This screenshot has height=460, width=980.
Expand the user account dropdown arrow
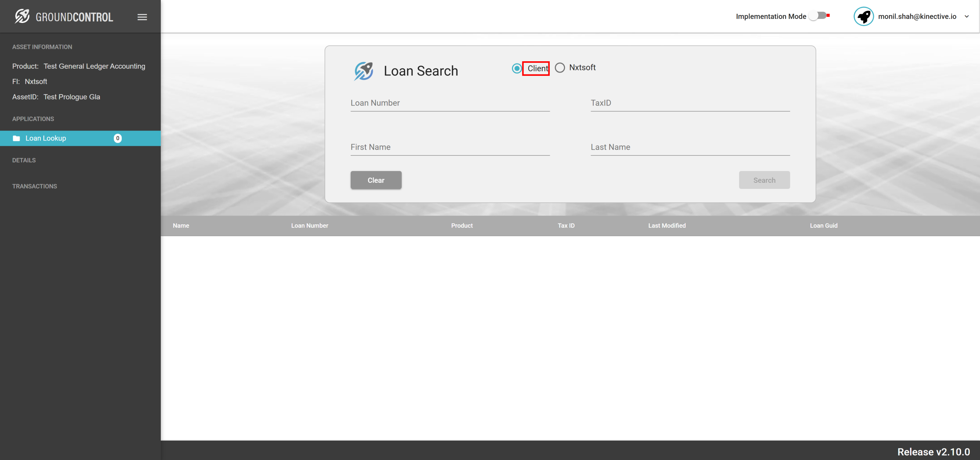coord(967,16)
